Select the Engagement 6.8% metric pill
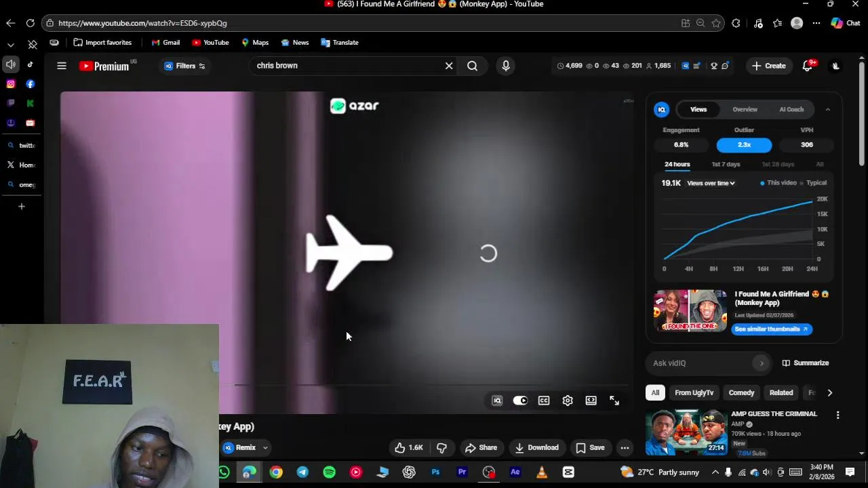 tap(681, 145)
